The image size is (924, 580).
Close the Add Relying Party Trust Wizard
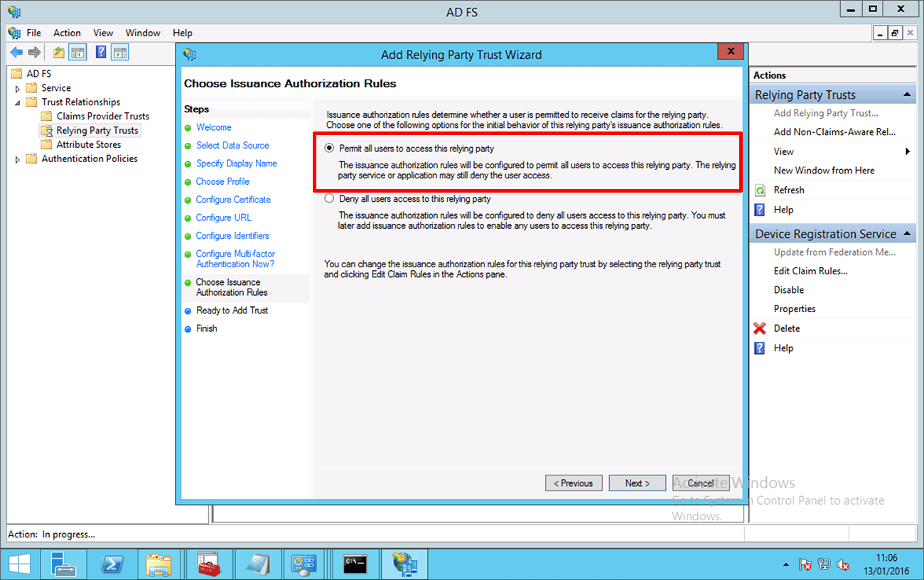[731, 52]
